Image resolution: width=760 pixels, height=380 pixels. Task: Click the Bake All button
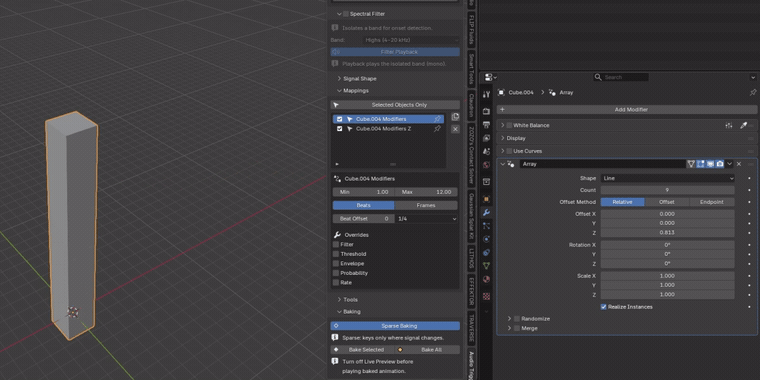(x=428, y=349)
